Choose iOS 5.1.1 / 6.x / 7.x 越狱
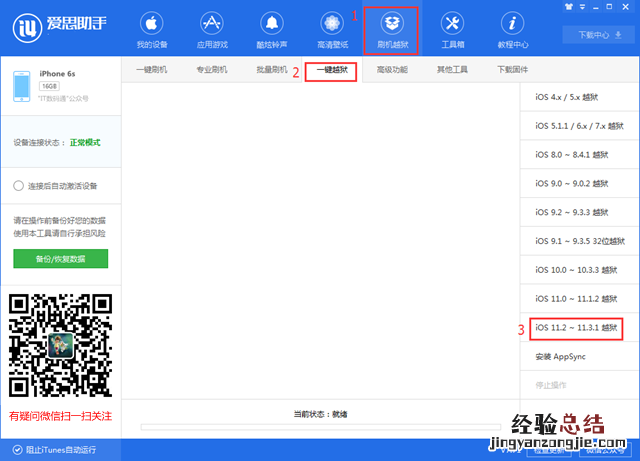 [579, 126]
